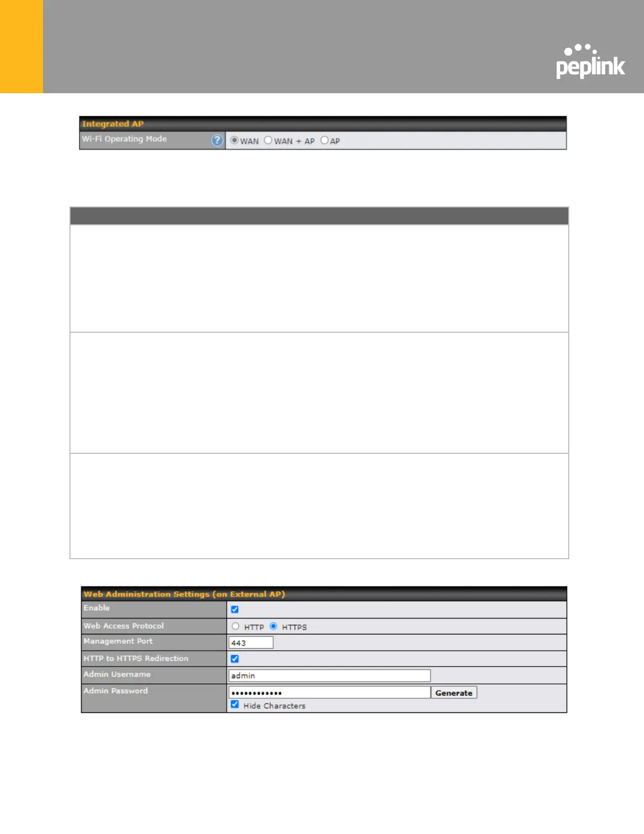This screenshot has width=644, height=834.
Task: Click the Management Port label
Action: click(x=118, y=641)
